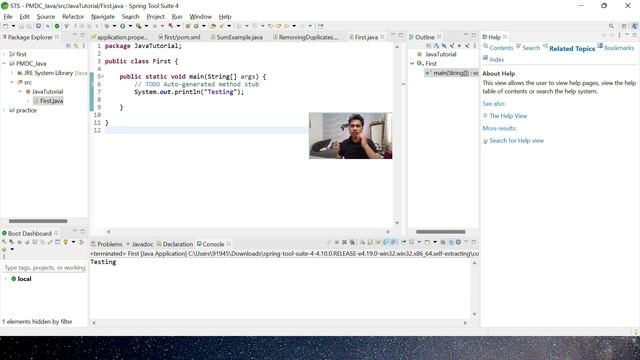Open the Navigate menu
640x360 pixels.
click(x=103, y=16)
